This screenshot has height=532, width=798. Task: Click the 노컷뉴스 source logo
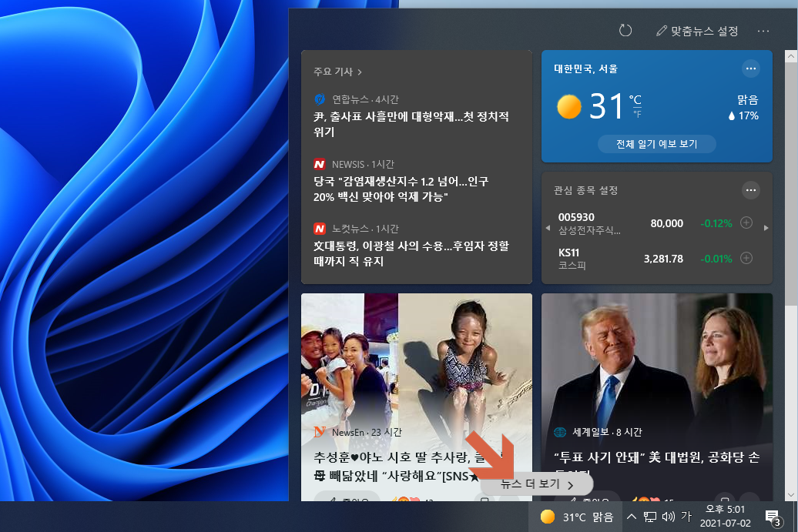click(320, 229)
